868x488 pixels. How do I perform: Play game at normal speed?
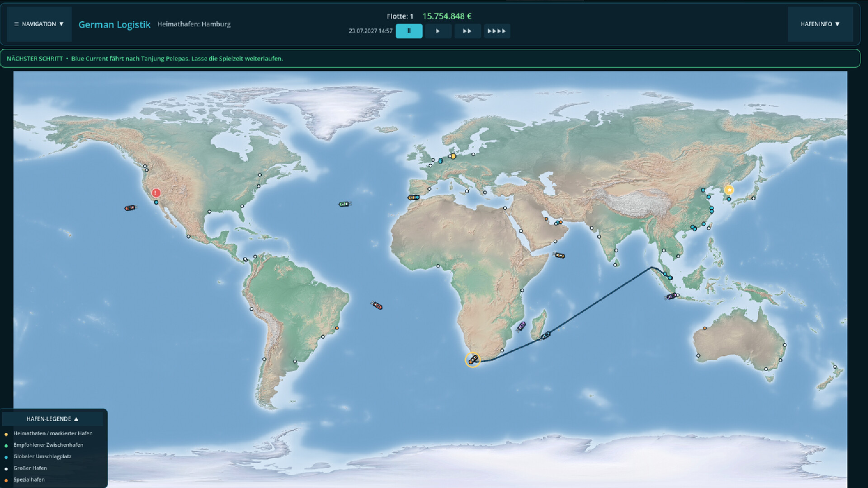pos(438,31)
